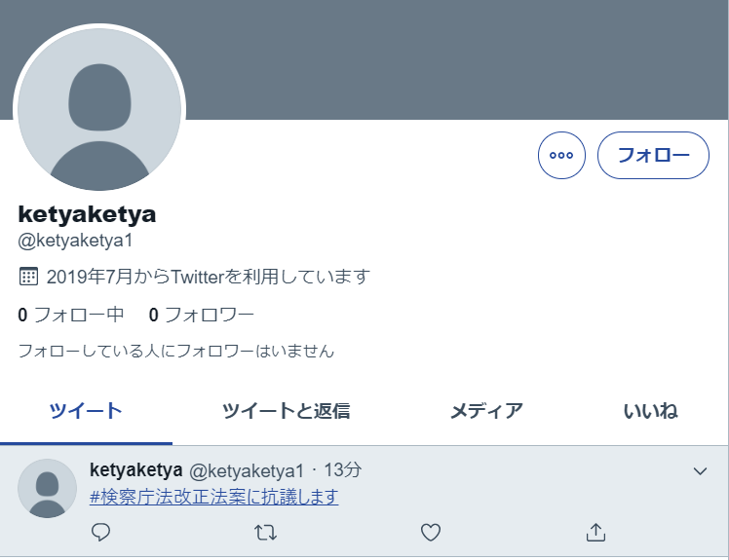Click the share icon under the tweet
Image resolution: width=729 pixels, height=560 pixels.
pyautogui.click(x=595, y=532)
